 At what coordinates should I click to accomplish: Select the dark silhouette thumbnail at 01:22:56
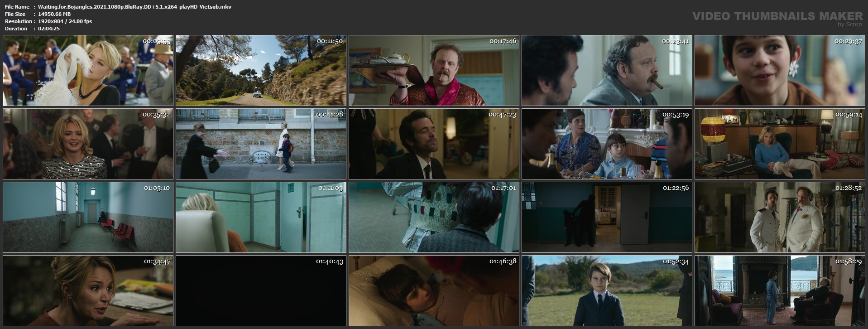point(607,217)
